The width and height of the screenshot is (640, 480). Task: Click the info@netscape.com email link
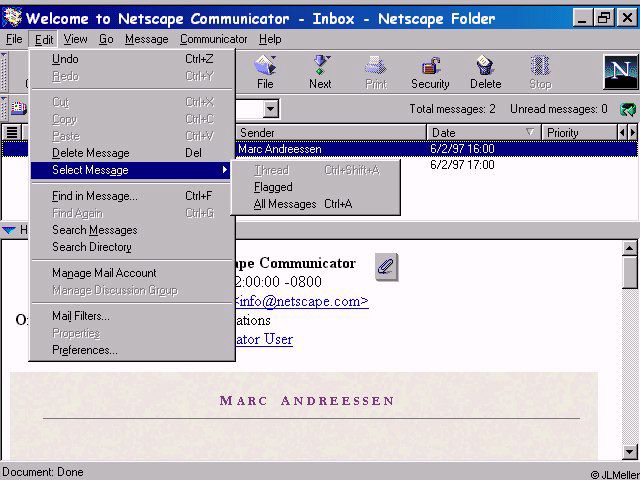click(302, 302)
